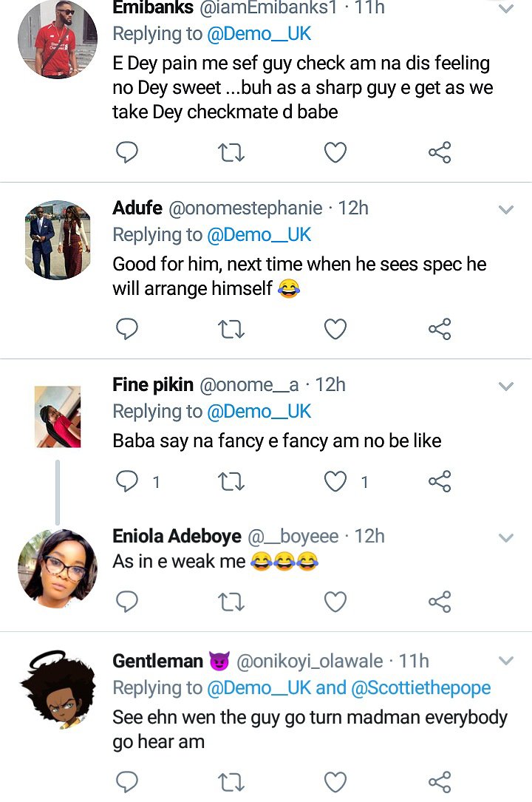
Task: View Emibanks' profile picture
Action: point(57,39)
